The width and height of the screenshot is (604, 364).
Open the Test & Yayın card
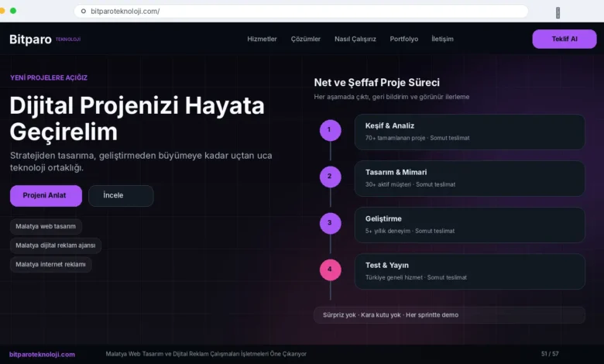tap(469, 272)
